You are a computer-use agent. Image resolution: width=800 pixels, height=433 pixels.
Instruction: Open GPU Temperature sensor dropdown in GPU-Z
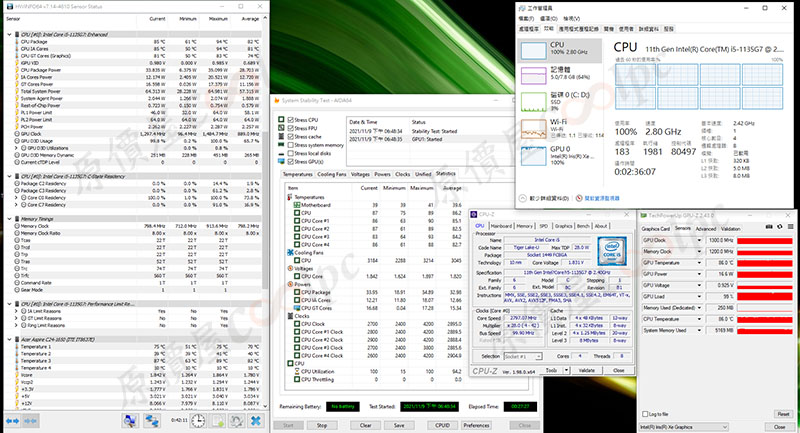pyautogui.click(x=699, y=263)
